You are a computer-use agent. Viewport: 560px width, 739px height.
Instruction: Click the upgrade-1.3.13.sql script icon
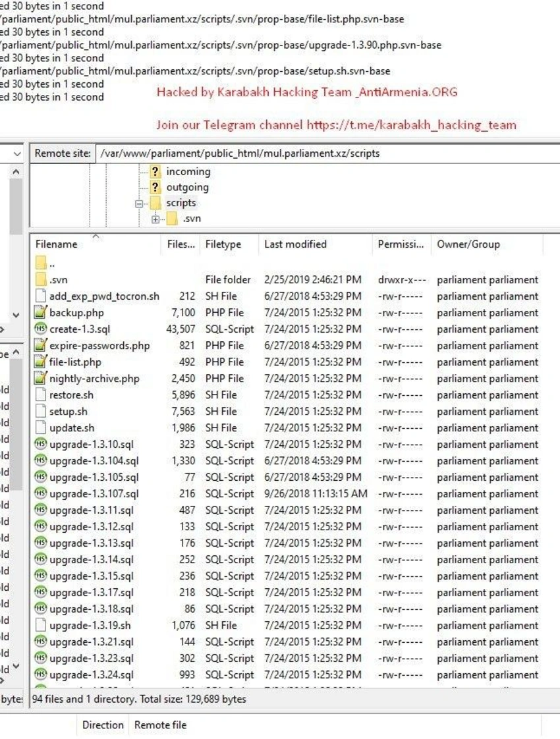coord(41,543)
